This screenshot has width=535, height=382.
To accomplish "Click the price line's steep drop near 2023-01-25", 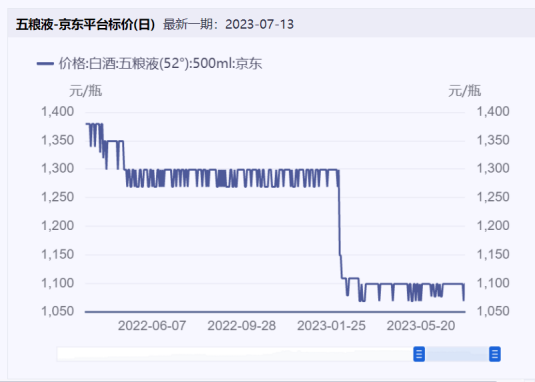I will [339, 225].
